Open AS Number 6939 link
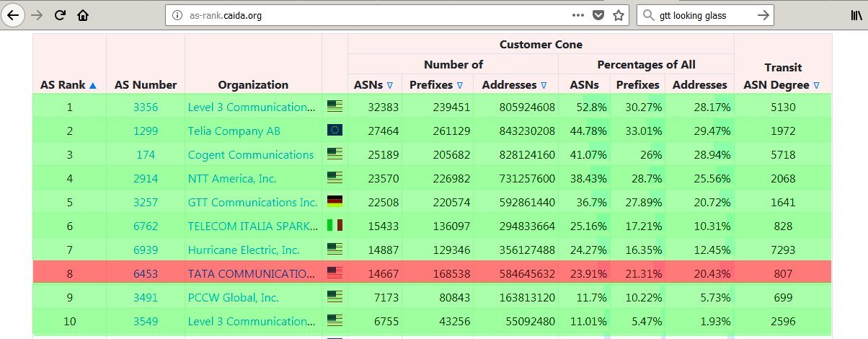This screenshot has width=868, height=339. pyautogui.click(x=146, y=250)
